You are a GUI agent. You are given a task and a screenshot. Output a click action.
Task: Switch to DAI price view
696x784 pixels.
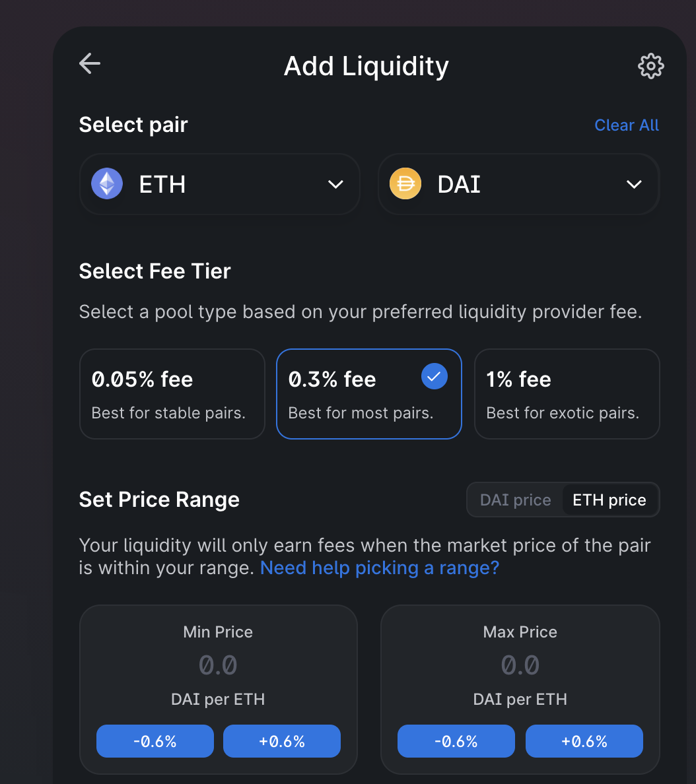tap(515, 500)
